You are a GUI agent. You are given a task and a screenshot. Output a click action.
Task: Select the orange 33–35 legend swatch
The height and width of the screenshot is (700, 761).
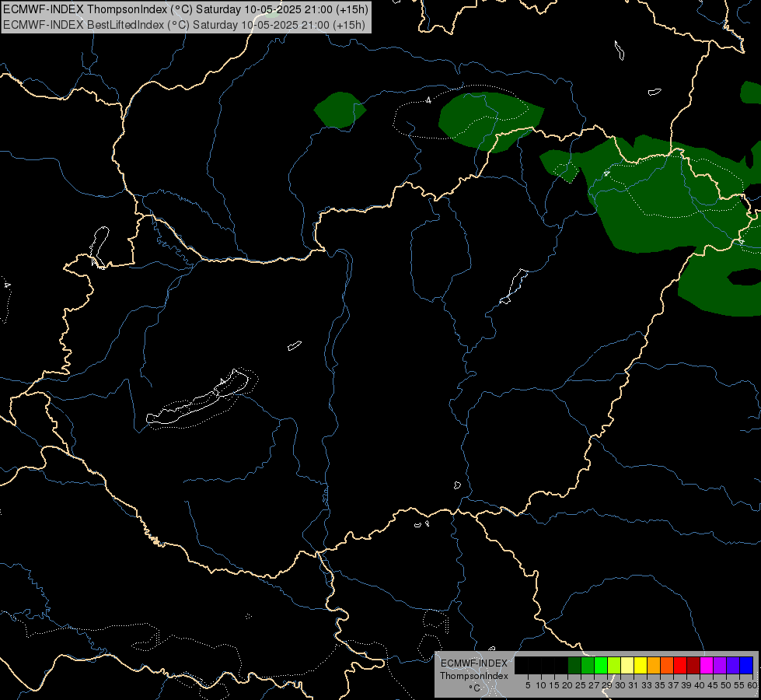[x=654, y=665]
